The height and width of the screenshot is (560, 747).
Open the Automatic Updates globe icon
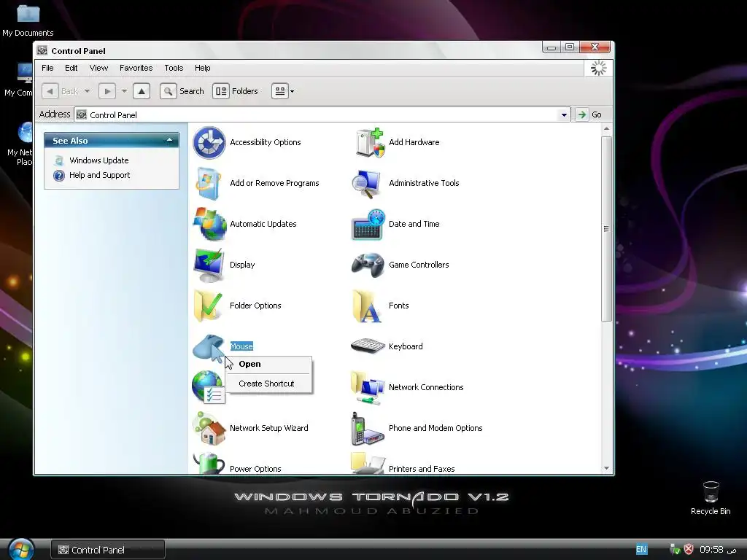coord(209,224)
